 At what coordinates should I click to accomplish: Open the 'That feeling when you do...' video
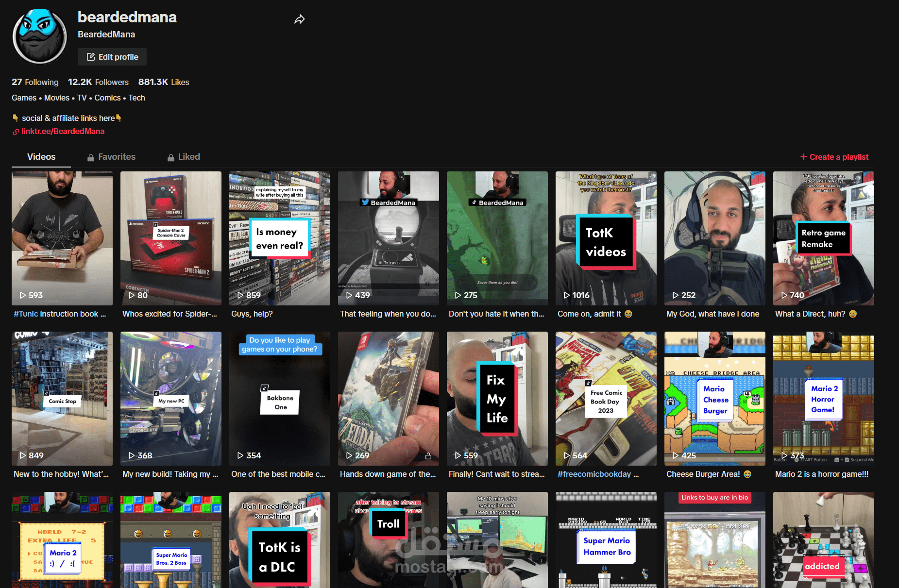tap(389, 238)
